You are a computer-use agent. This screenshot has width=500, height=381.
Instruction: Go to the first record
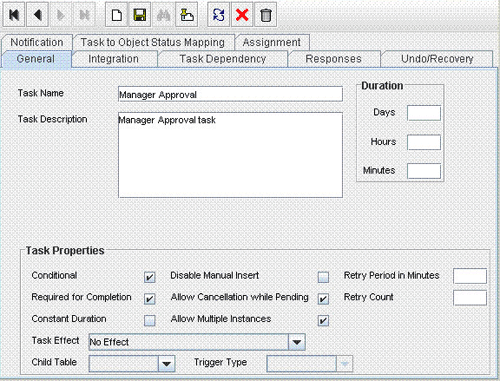pyautogui.click(x=14, y=15)
